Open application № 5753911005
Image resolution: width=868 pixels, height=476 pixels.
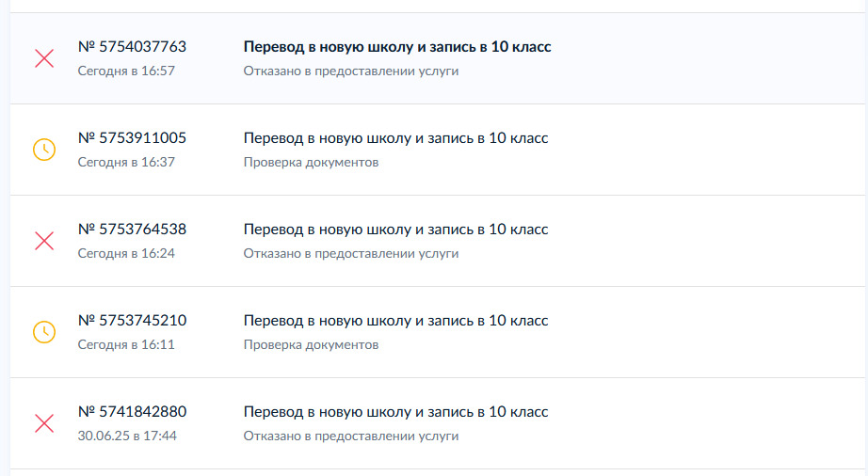132,138
